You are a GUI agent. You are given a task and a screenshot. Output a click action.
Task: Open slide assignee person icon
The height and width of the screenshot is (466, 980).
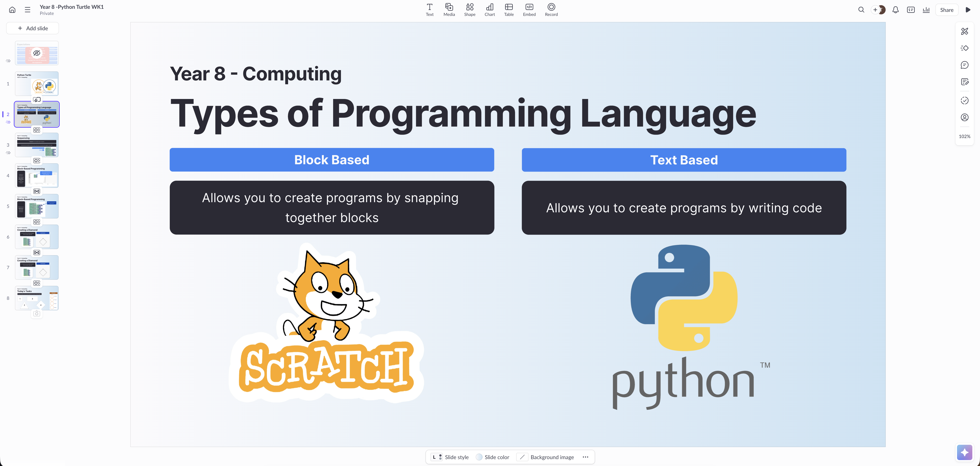click(x=964, y=117)
